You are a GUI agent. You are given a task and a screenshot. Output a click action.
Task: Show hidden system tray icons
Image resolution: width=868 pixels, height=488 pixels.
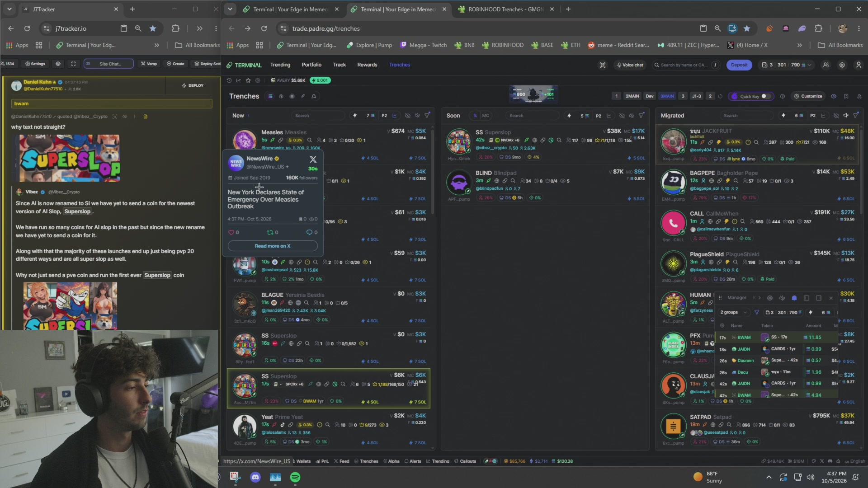point(769,477)
